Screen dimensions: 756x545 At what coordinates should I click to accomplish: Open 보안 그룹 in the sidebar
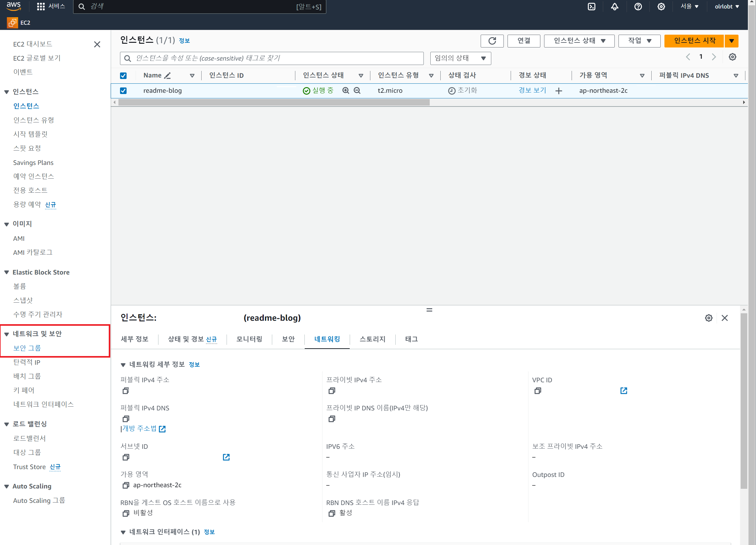pos(27,348)
